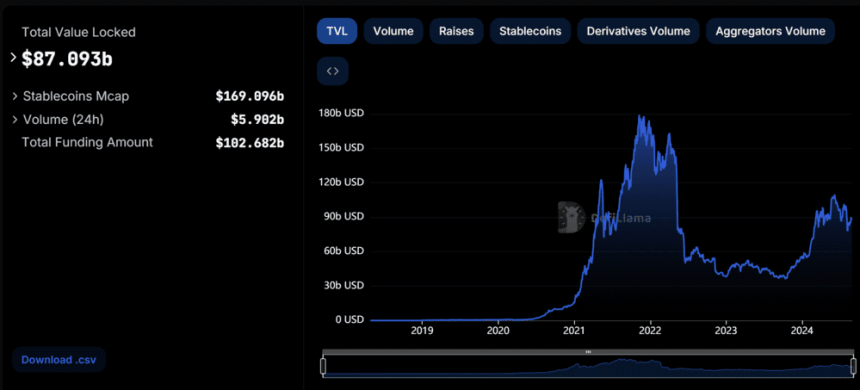Screen dimensions: 860x390
Task: Download the .csv data file
Action: point(59,360)
